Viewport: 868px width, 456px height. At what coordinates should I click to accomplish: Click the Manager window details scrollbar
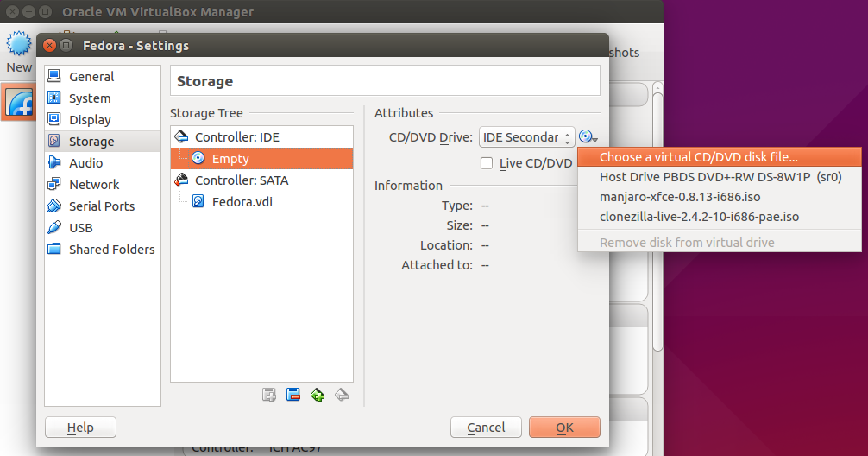(657, 222)
